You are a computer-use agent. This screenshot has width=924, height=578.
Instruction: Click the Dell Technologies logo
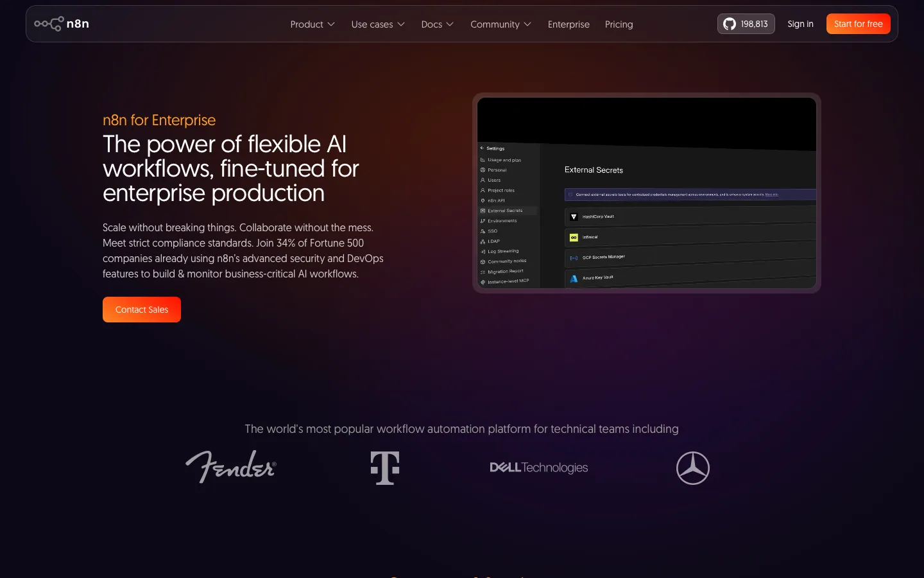point(539,468)
